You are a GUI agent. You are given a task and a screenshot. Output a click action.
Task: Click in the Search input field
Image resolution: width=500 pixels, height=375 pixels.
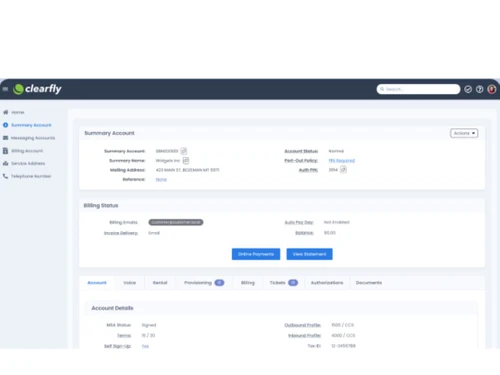pyautogui.click(x=418, y=89)
